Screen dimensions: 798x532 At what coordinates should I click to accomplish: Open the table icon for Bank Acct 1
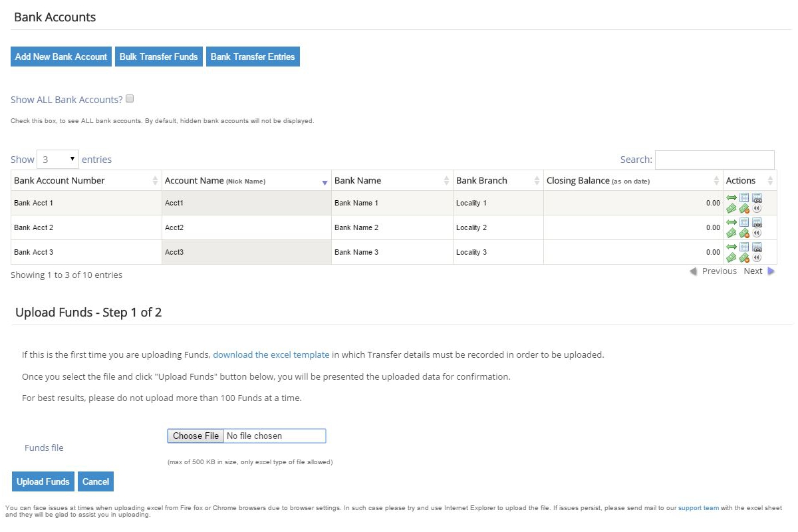click(745, 197)
